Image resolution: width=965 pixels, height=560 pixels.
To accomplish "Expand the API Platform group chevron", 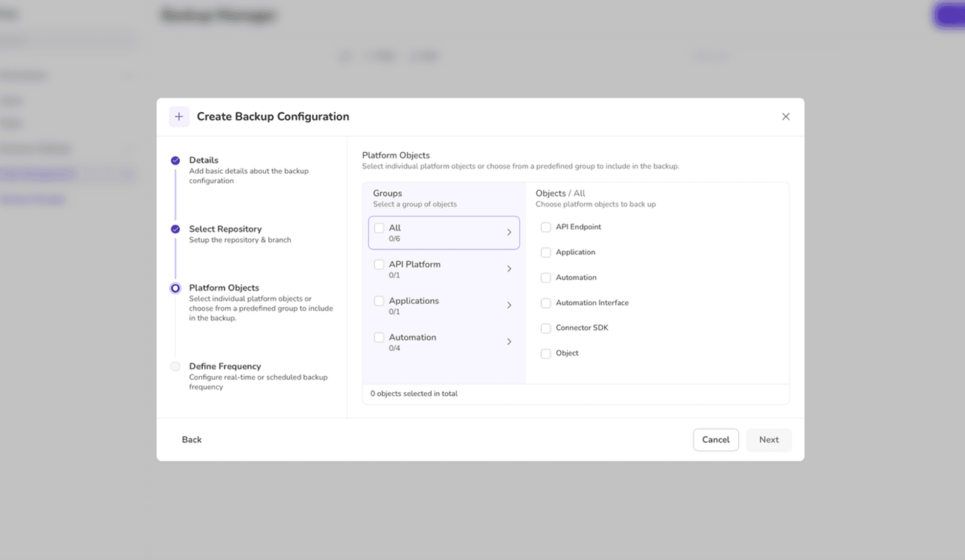I will coord(509,269).
